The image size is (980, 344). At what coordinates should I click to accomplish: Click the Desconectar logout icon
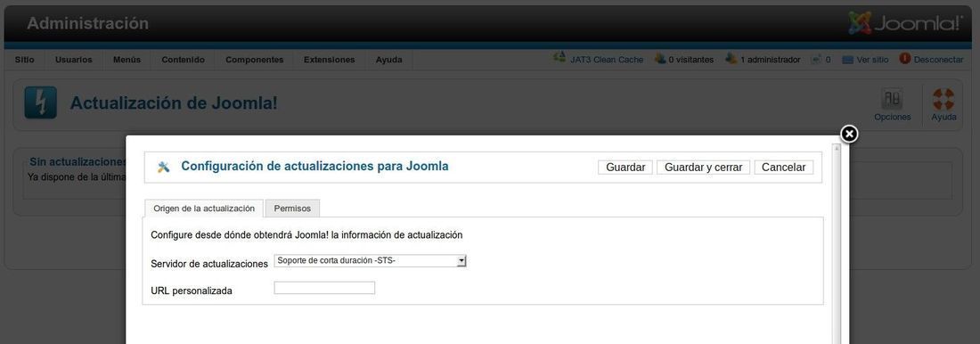click(x=905, y=59)
